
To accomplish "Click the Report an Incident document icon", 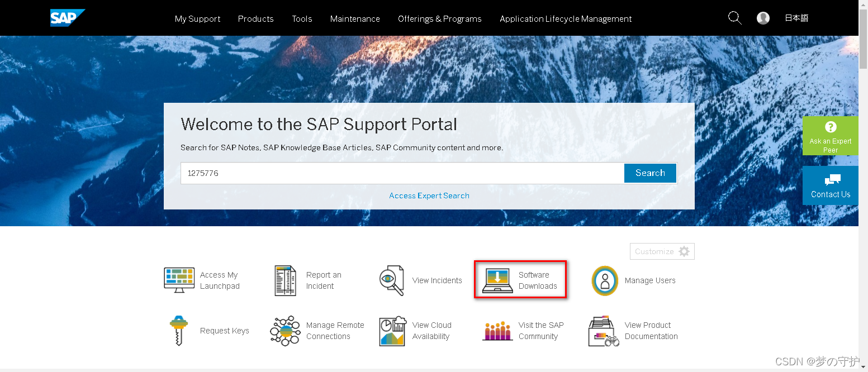I will [286, 280].
